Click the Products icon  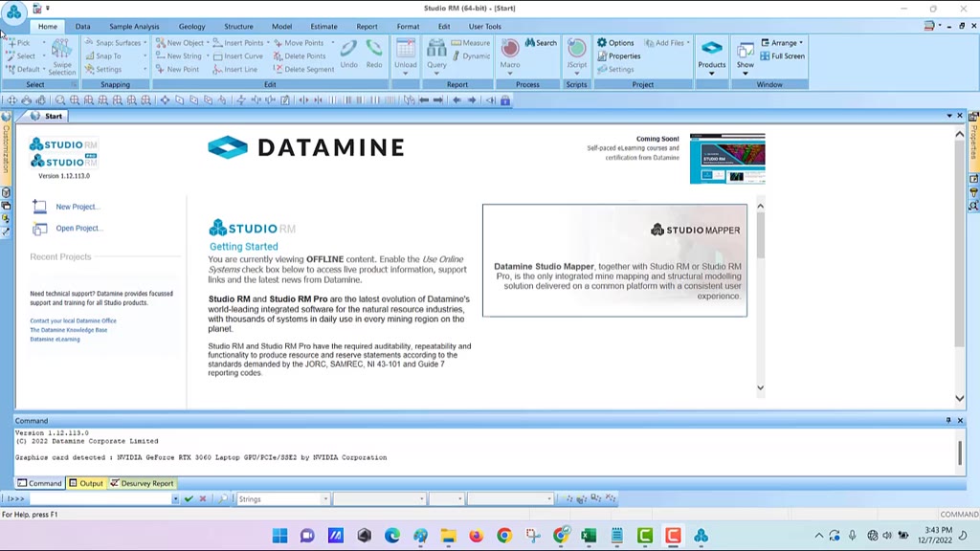point(712,49)
